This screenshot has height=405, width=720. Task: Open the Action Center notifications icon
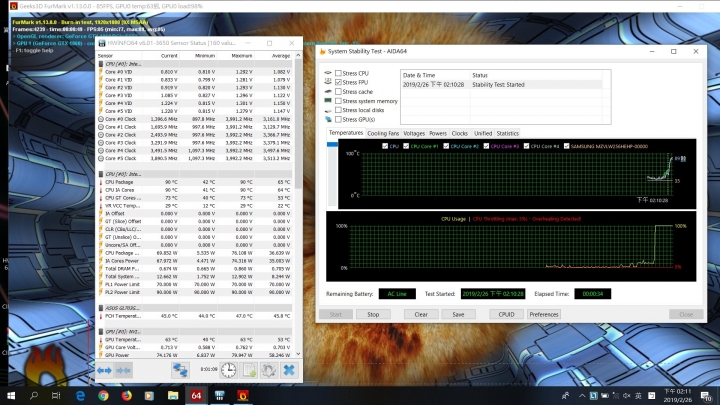point(706,395)
